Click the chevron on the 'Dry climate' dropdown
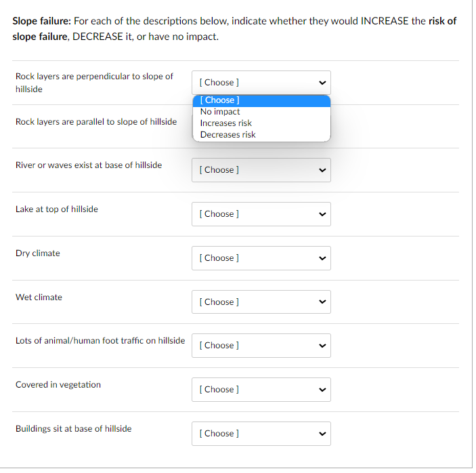The width and height of the screenshot is (476, 473). 322,258
